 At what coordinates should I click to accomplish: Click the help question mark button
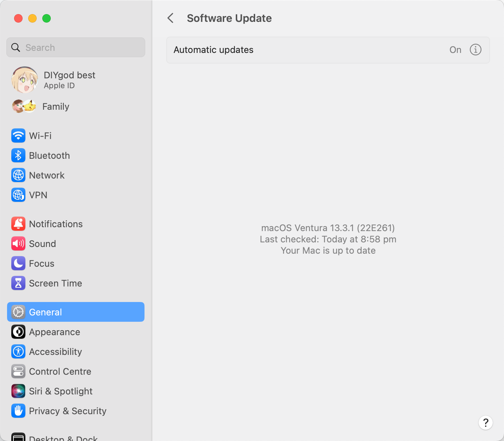(x=486, y=423)
